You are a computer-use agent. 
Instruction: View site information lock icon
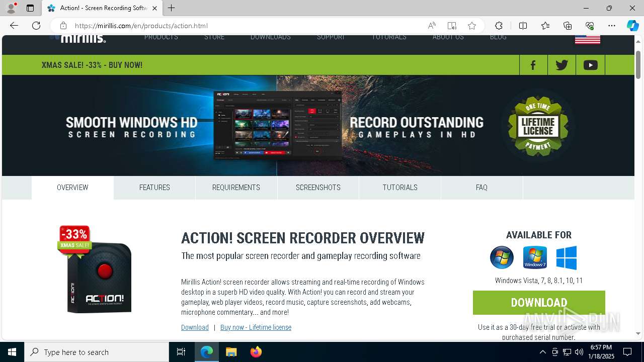pyautogui.click(x=63, y=26)
